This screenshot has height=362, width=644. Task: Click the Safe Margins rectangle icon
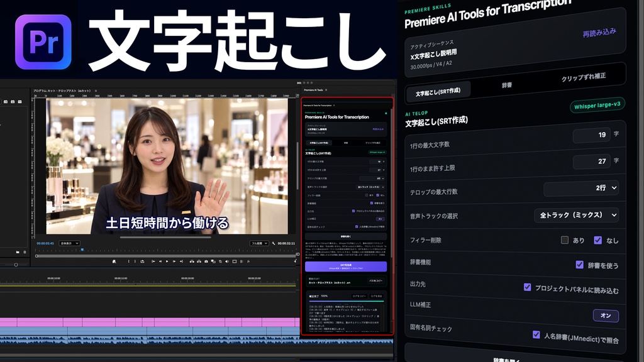coord(235,261)
